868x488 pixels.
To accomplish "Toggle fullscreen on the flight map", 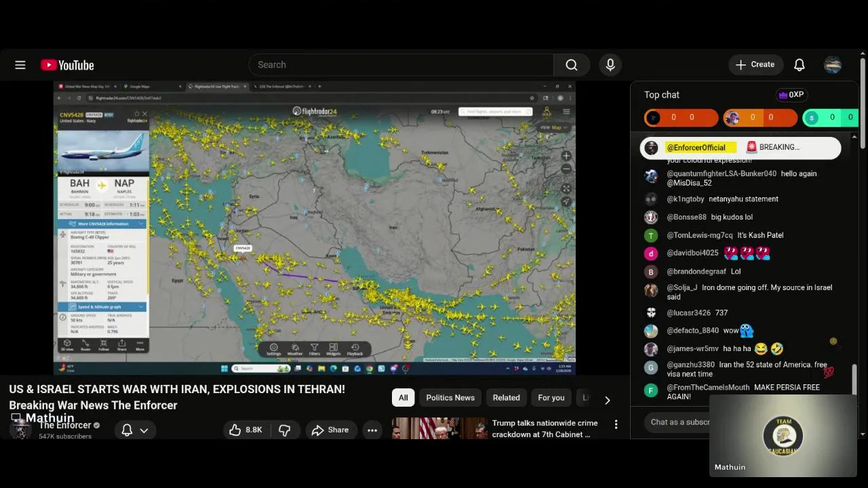I will [566, 188].
